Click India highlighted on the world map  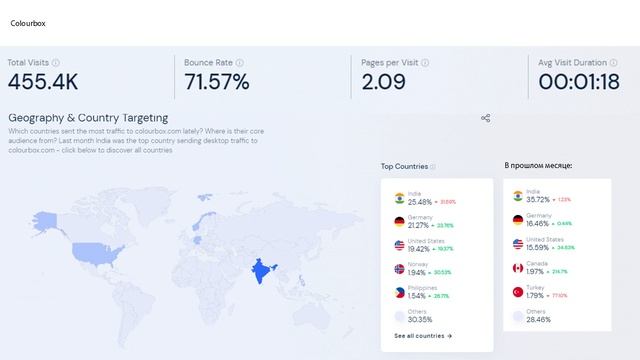[x=260, y=271]
